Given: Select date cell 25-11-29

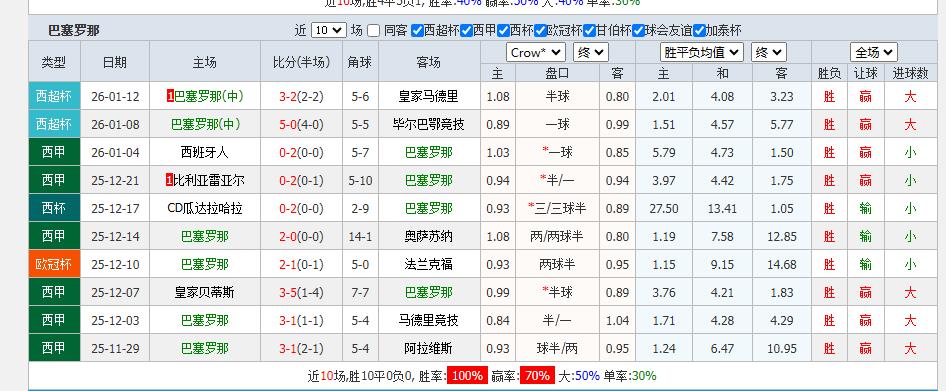Looking at the screenshot, I should coord(115,348).
